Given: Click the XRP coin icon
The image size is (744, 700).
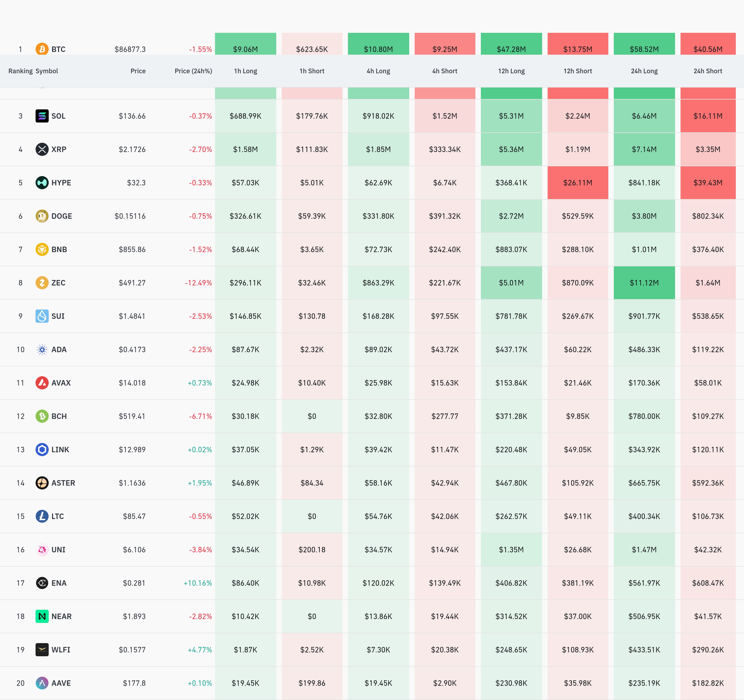Looking at the screenshot, I should click(42, 149).
